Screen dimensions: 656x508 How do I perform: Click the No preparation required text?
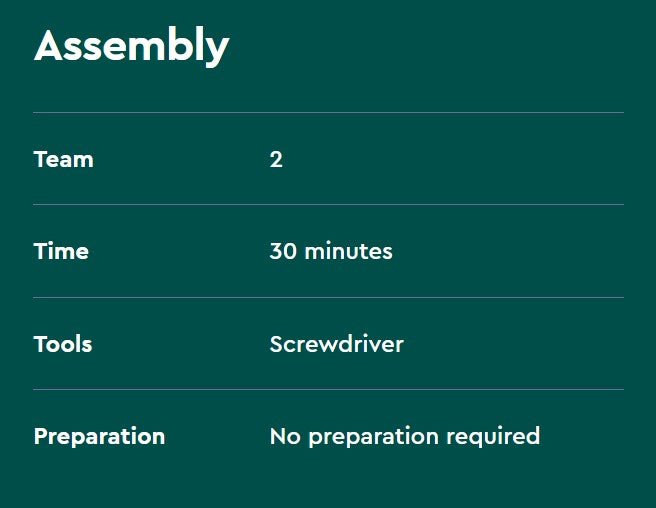404,436
